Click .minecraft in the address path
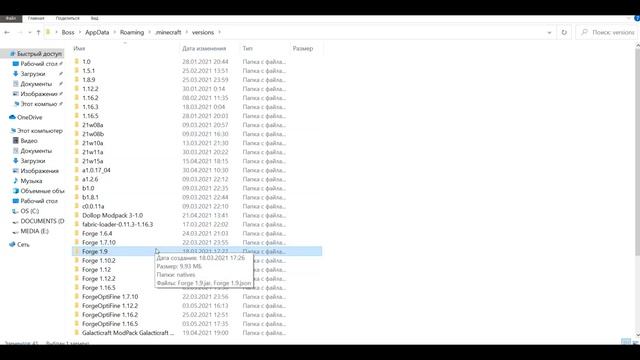This screenshot has height=360, width=640. click(x=168, y=32)
